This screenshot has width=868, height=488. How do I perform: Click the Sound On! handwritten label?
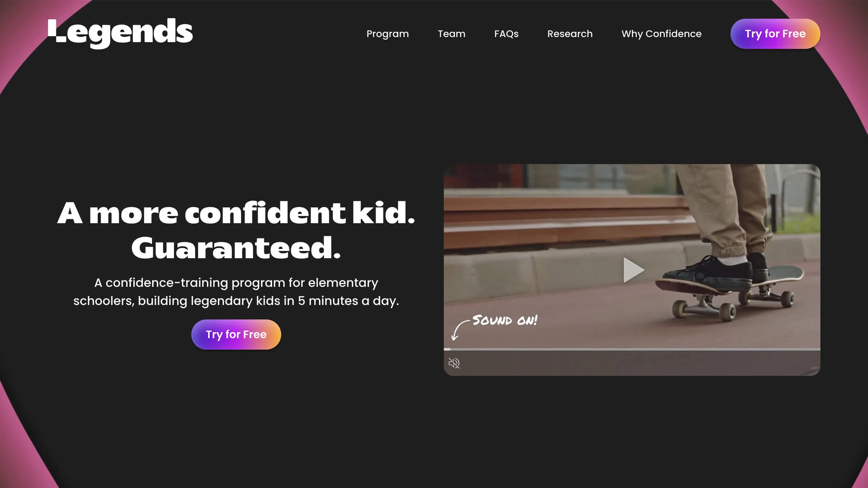pyautogui.click(x=505, y=320)
